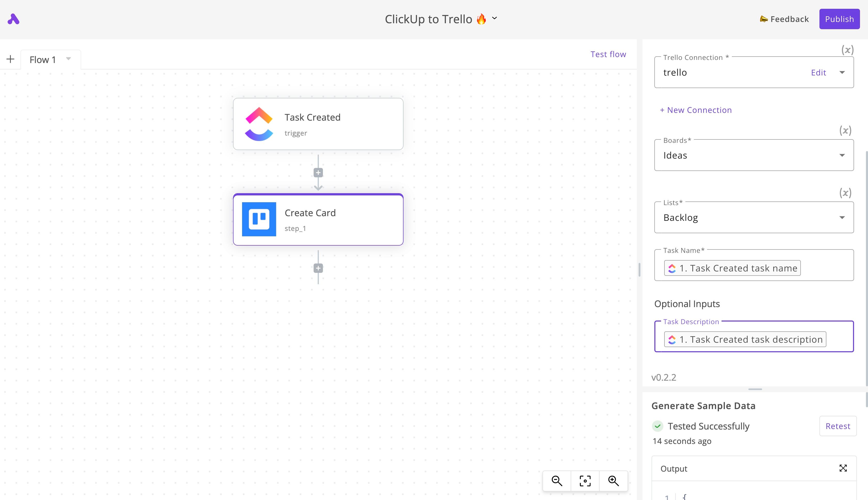This screenshot has width=868, height=500.
Task: Add step between trigger and Create Card
Action: [x=318, y=173]
